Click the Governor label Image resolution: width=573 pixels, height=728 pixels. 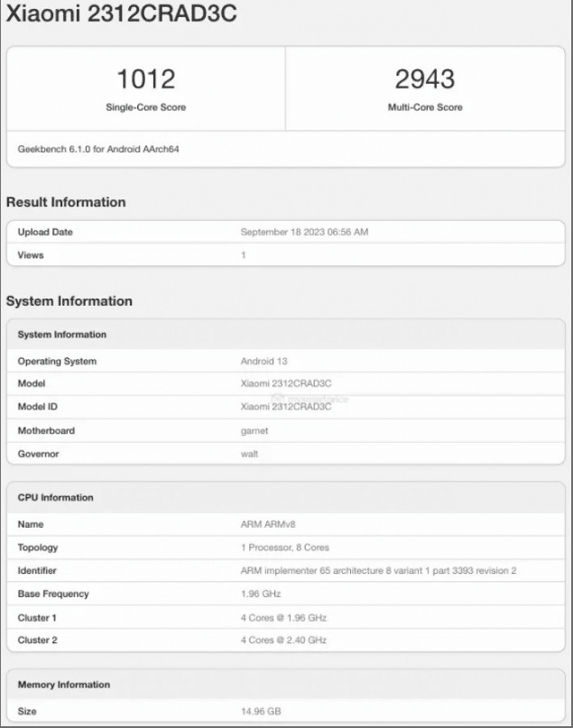pos(38,454)
